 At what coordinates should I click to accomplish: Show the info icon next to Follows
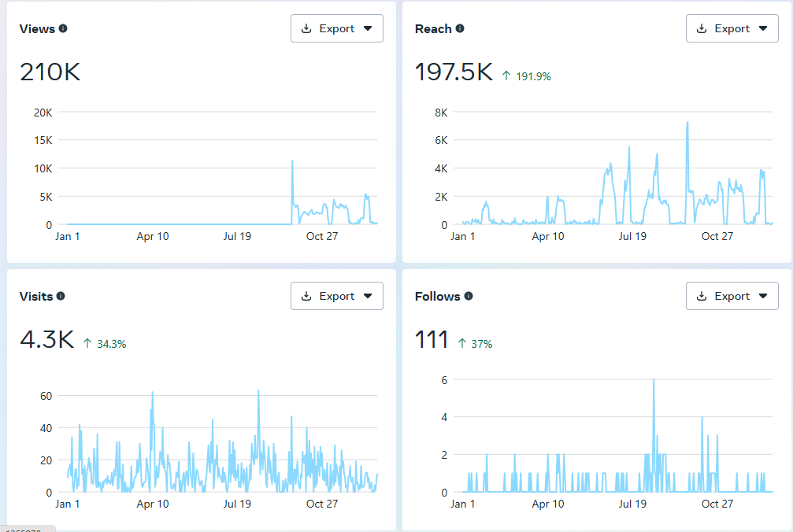coord(469,296)
